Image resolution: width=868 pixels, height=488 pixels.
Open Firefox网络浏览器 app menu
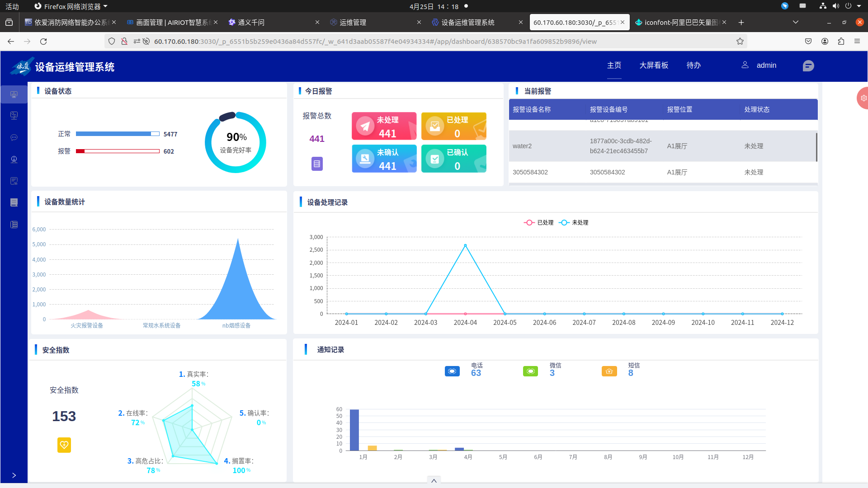(71, 6)
